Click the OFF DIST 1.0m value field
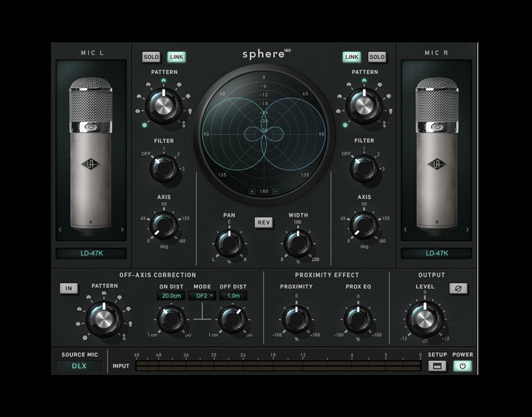 pos(233,296)
